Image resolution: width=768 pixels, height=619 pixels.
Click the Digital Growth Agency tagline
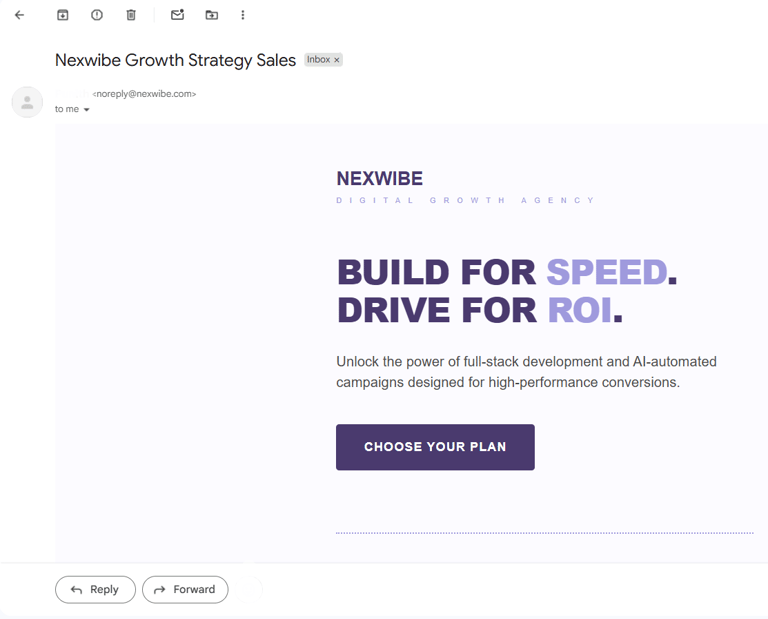[465, 200]
